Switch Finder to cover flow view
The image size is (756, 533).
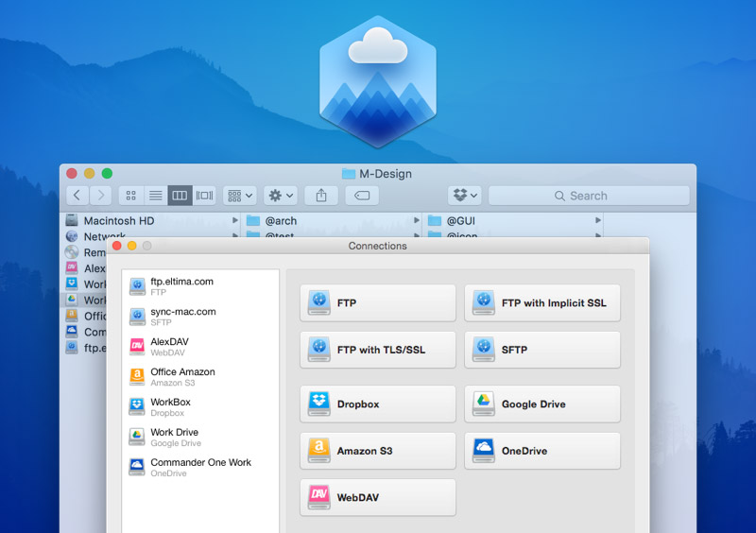tap(204, 196)
